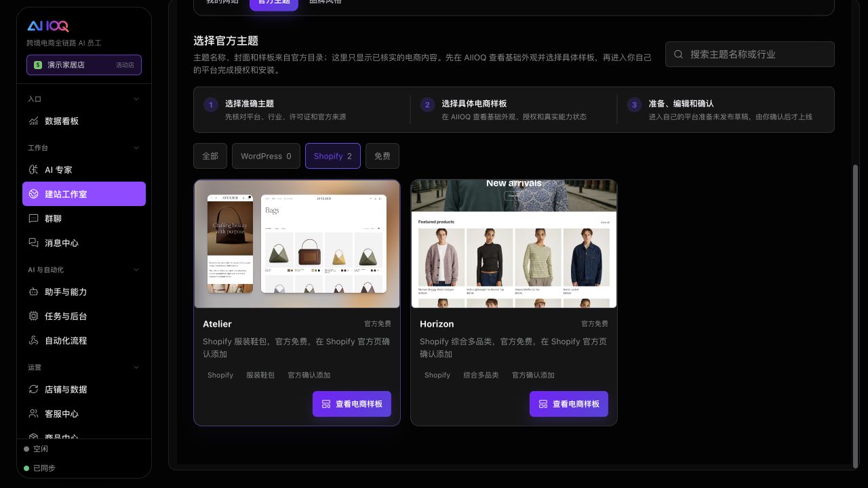Viewport: 868px width, 488px height.
Task: Click the 活动店 badge in the store switcher
Action: [125, 65]
